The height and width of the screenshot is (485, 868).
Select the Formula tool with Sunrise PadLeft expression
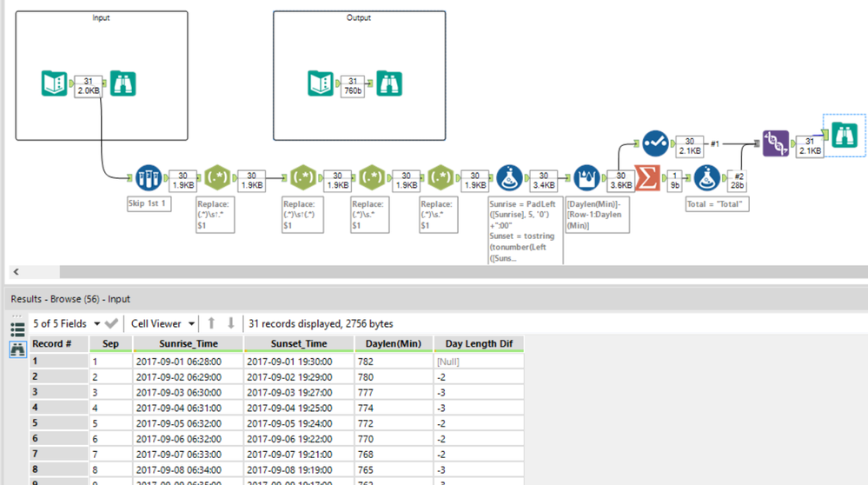tap(509, 178)
